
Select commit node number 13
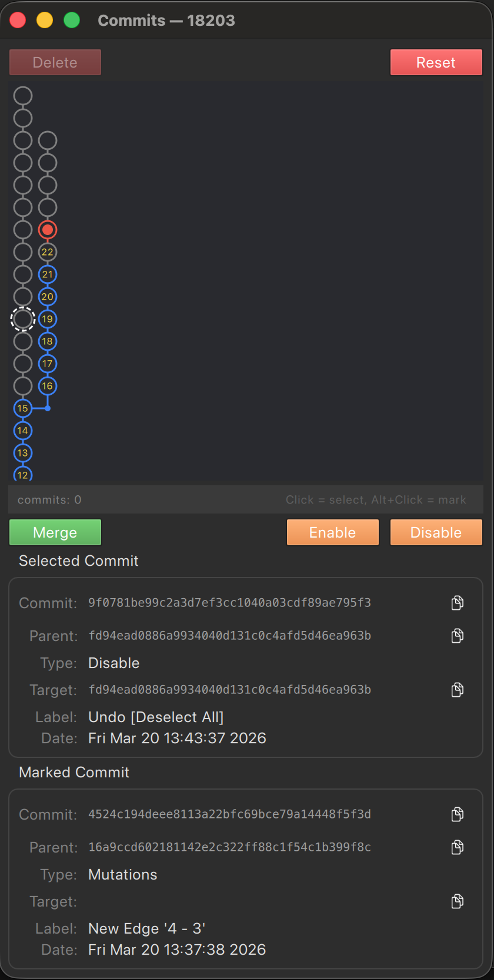pos(23,453)
